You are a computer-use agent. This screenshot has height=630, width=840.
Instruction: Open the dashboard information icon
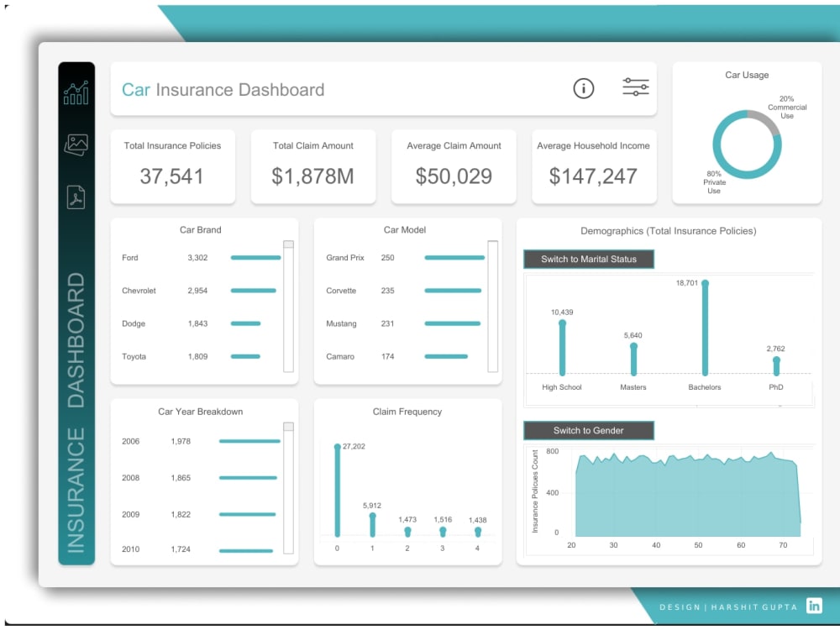tap(584, 88)
